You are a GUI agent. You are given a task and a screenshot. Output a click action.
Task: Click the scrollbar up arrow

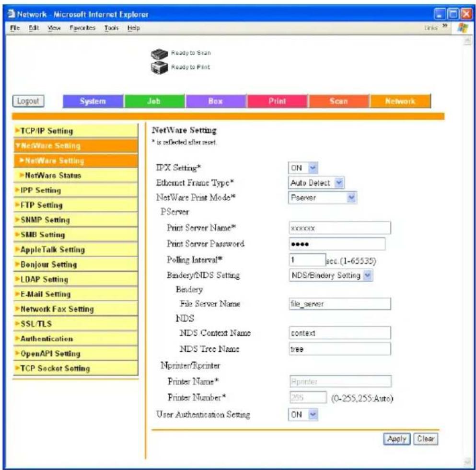point(467,42)
